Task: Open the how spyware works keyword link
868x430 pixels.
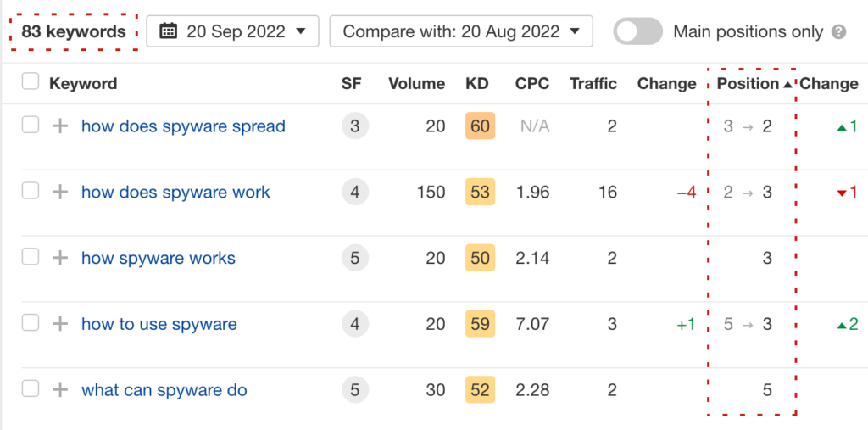Action: 158,259
